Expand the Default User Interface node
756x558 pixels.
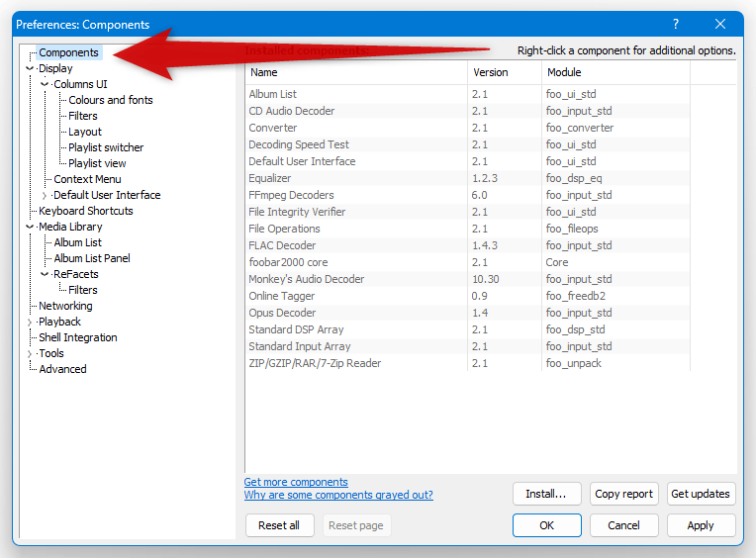click(x=45, y=195)
